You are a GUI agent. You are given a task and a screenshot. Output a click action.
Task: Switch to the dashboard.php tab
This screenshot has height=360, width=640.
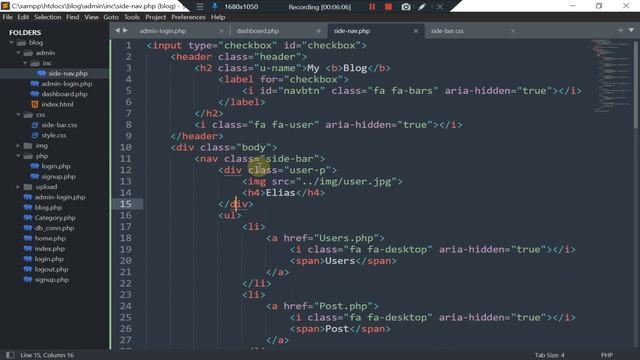click(x=258, y=31)
